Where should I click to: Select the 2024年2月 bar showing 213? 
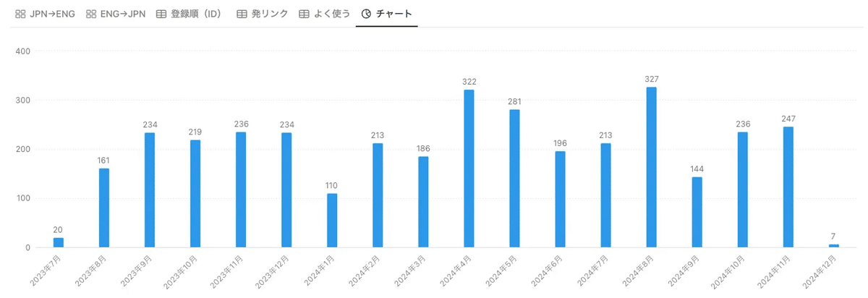(378, 195)
